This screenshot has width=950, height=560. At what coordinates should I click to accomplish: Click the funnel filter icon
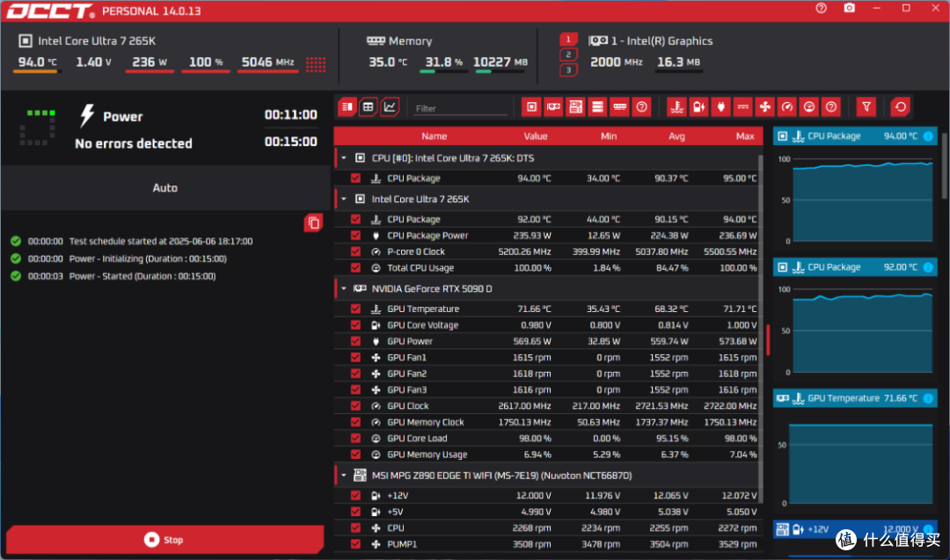[866, 107]
